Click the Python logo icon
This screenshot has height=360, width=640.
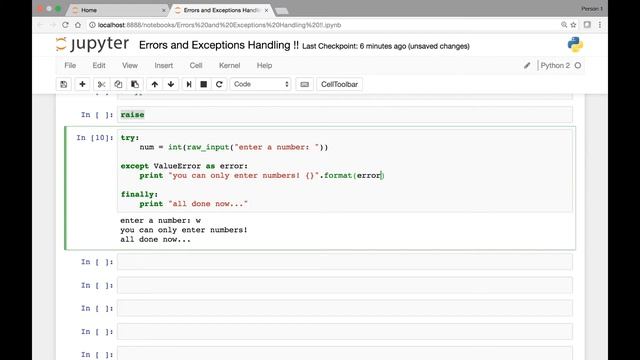[576, 45]
